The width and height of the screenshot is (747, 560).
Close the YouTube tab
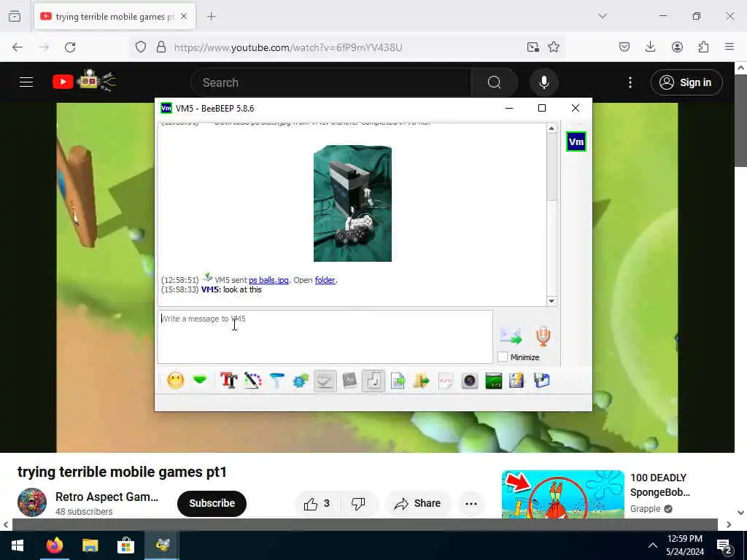pyautogui.click(x=184, y=16)
